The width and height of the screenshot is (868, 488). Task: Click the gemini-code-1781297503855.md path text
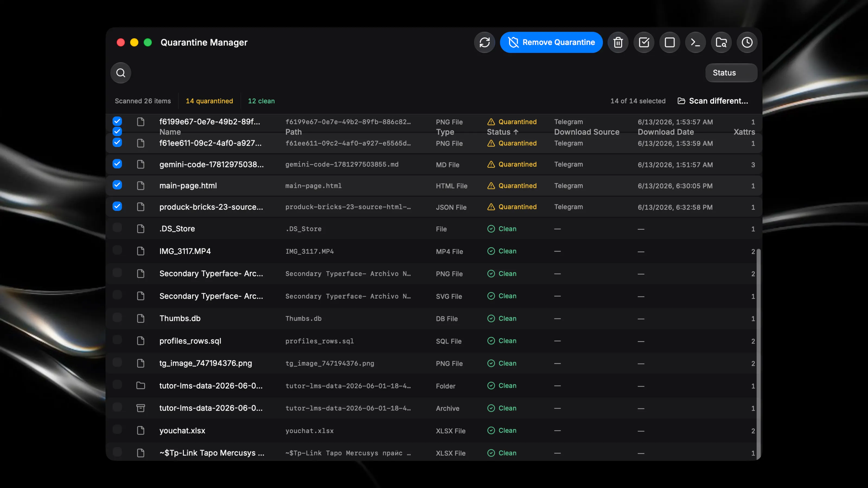coord(342,164)
